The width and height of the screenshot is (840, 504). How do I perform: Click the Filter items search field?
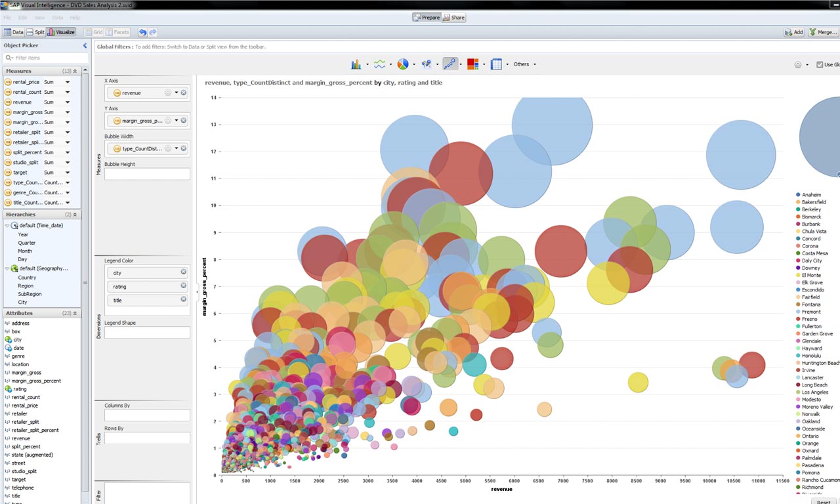coord(46,58)
